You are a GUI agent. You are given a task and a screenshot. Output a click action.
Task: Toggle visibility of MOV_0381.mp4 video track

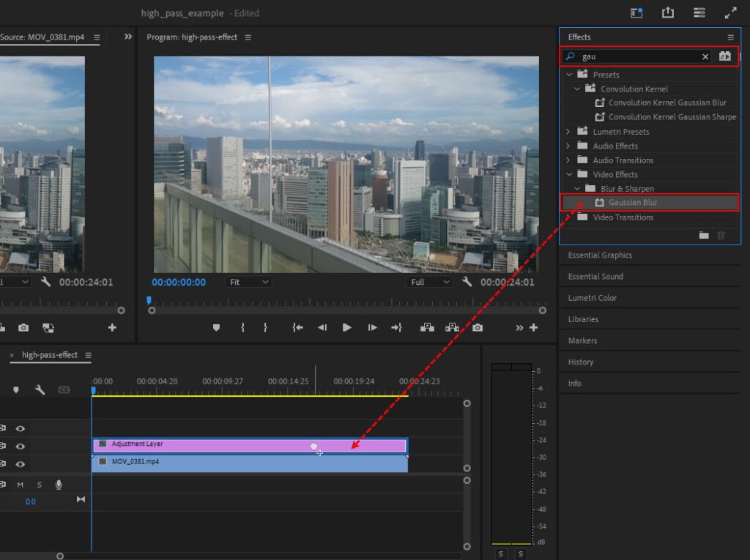[x=21, y=464]
